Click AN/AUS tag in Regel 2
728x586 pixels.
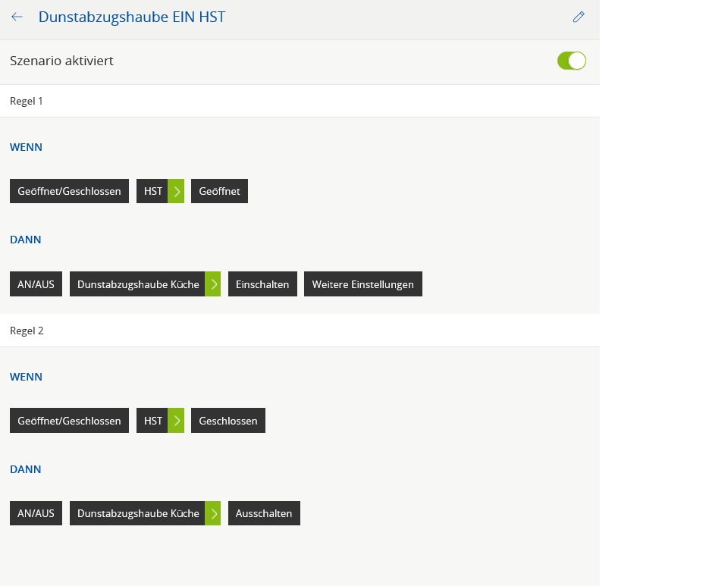click(x=36, y=513)
